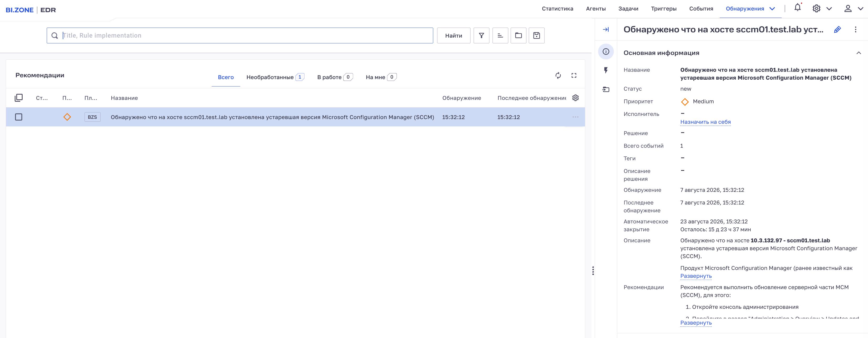Click the magnifier icon in search field
The image size is (868, 338).
point(55,35)
